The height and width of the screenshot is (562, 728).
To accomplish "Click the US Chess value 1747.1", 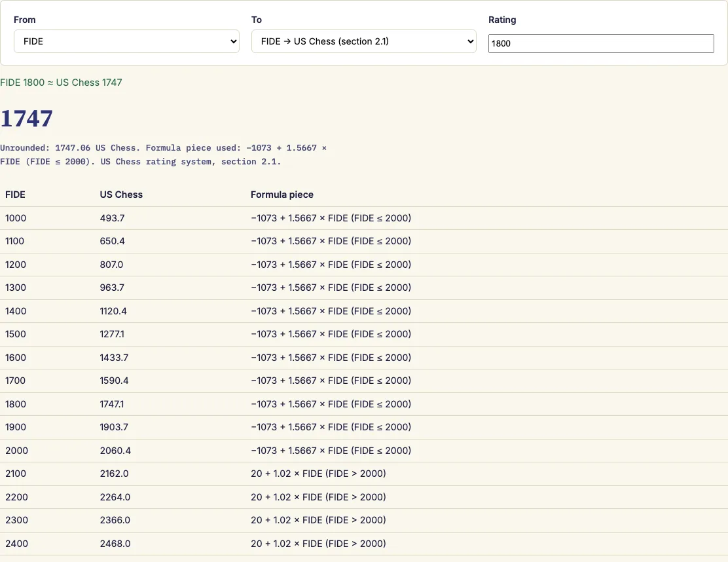I will coord(112,403).
